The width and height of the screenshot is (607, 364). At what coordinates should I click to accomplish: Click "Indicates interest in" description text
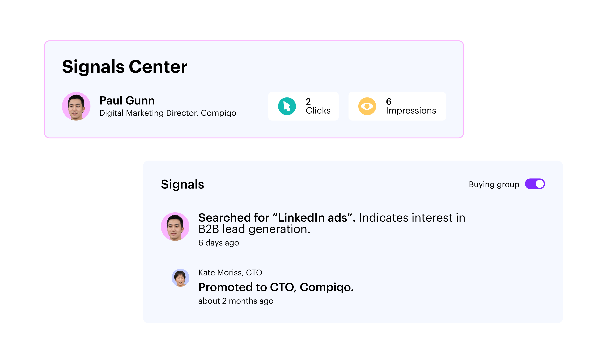click(412, 218)
